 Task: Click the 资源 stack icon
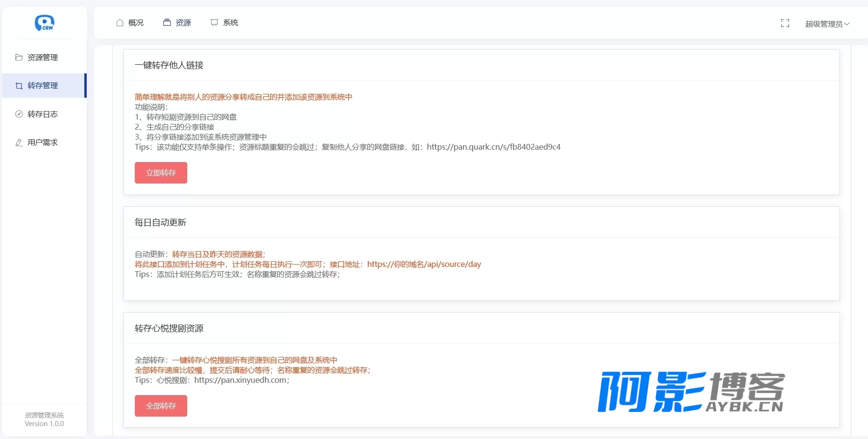167,22
